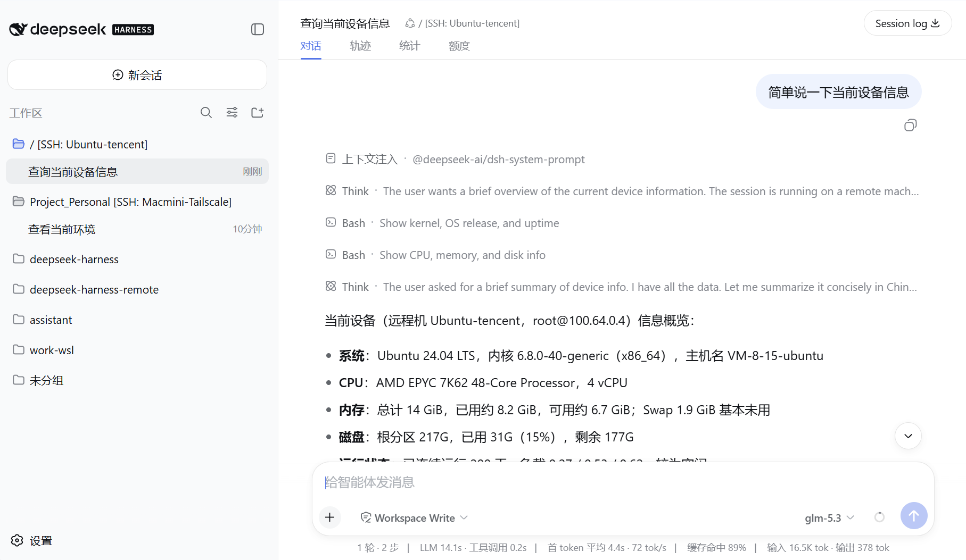Collapse the sidebar panel icon
Image resolution: width=966 pixels, height=560 pixels.
coord(258,29)
